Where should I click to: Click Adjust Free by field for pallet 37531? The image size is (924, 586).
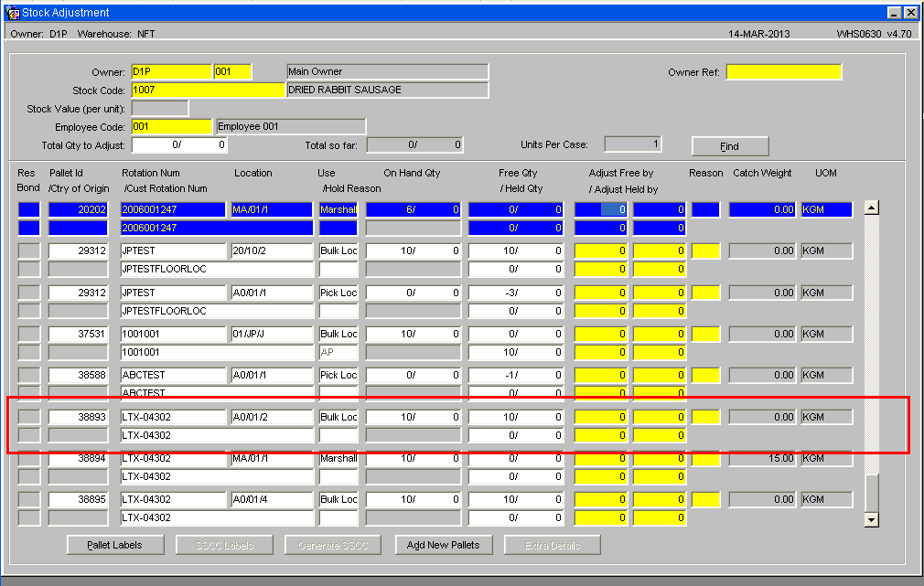click(x=600, y=334)
